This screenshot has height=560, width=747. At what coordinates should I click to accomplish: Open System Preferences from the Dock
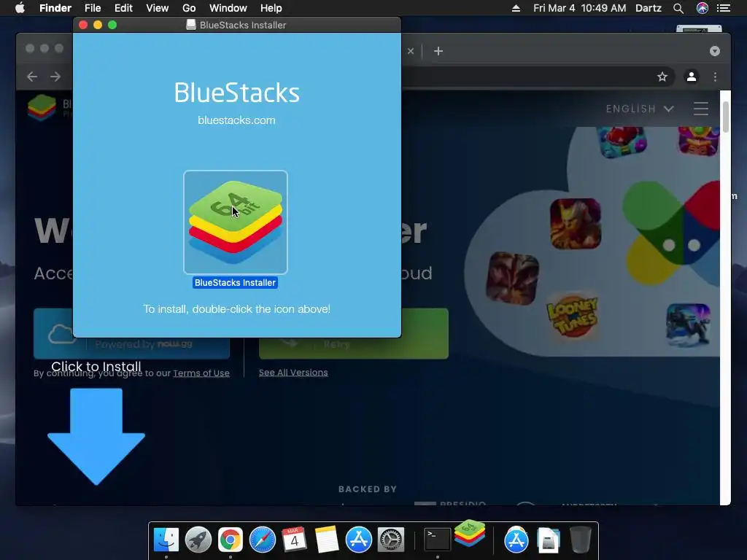click(391, 540)
